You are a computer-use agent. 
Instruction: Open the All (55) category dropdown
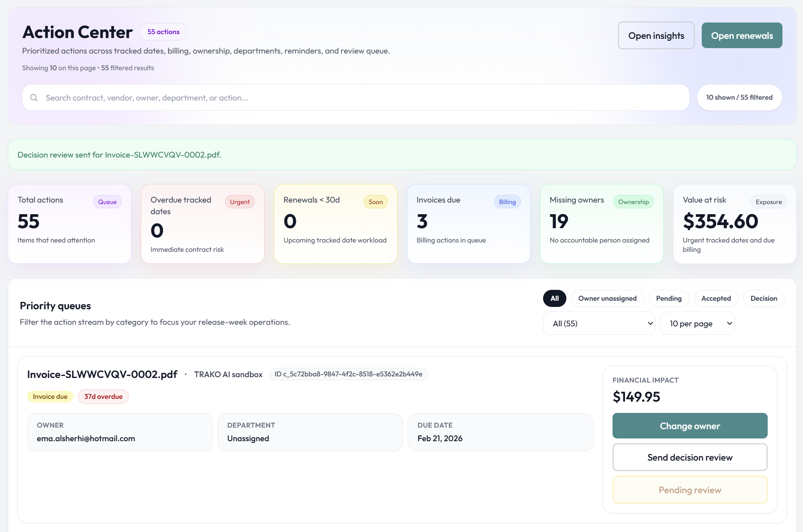tap(599, 324)
